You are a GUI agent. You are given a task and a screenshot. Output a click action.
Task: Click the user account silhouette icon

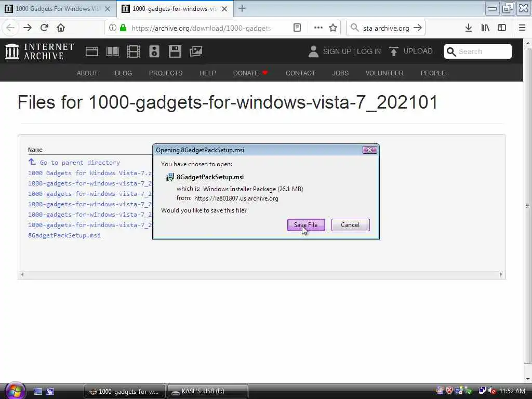click(313, 51)
